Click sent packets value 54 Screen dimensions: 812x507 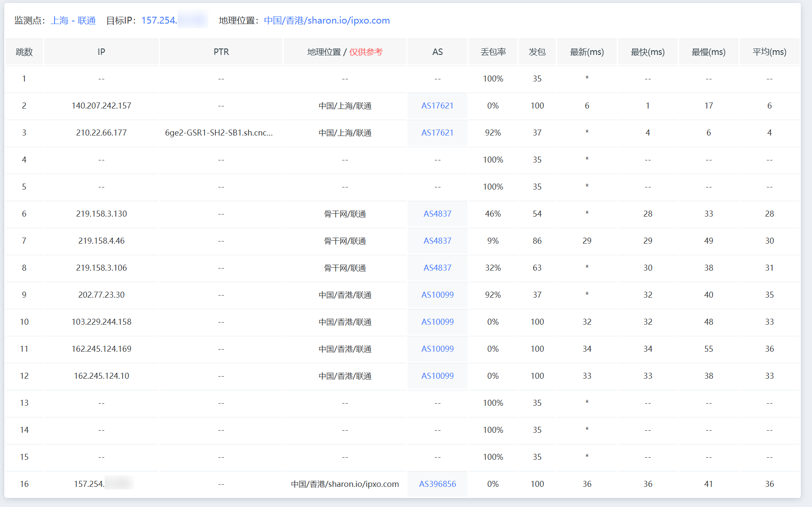coord(537,214)
